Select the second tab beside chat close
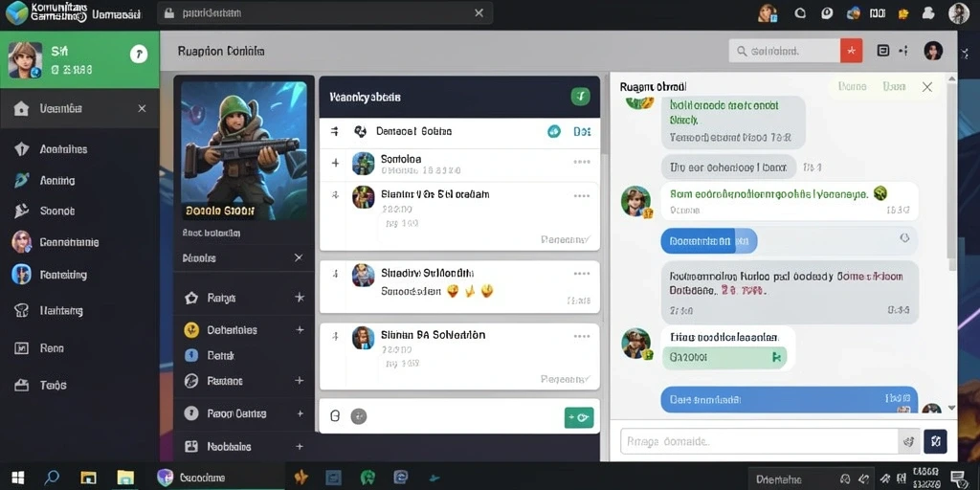This screenshot has height=490, width=980. pyautogui.click(x=894, y=86)
